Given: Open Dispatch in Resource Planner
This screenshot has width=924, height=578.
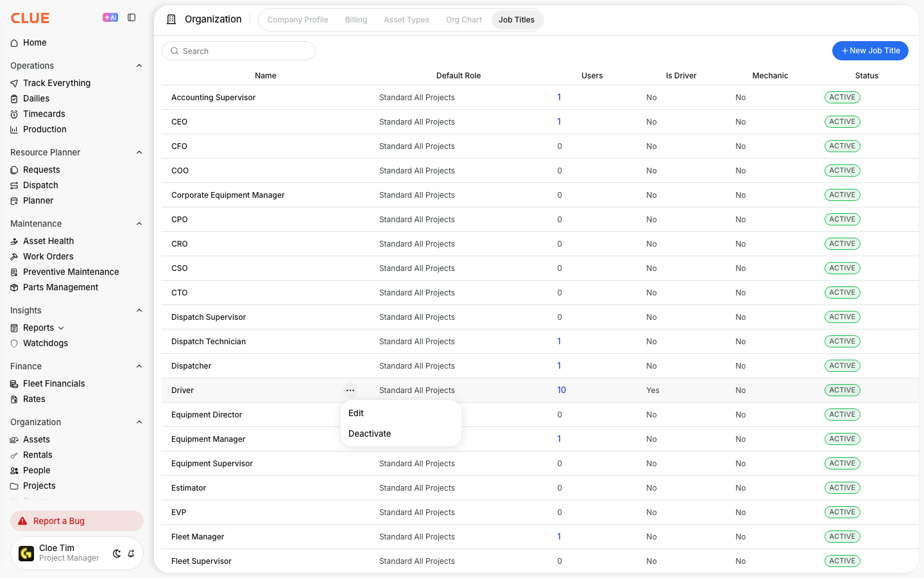Looking at the screenshot, I should (x=40, y=185).
